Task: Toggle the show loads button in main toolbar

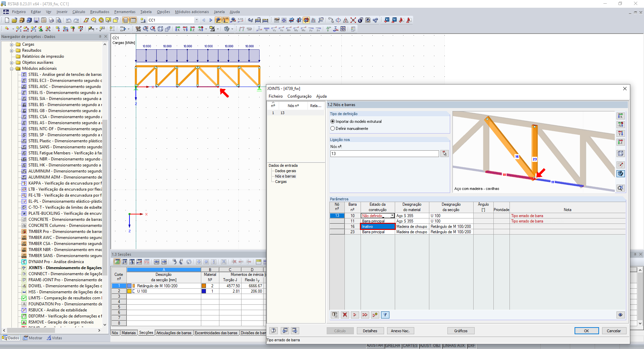Action: (218, 20)
